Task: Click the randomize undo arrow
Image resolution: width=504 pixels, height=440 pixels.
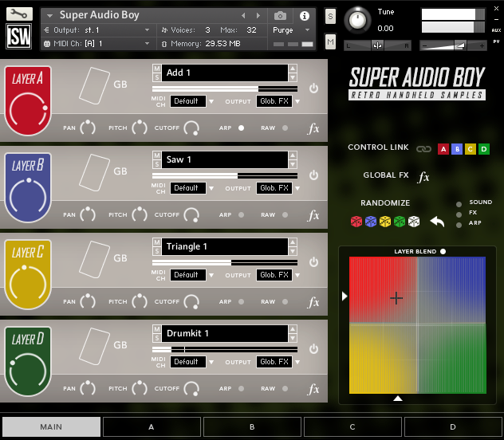Action: point(436,222)
